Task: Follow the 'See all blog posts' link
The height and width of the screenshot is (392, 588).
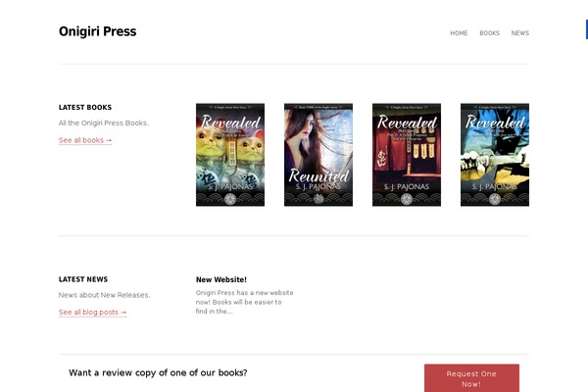Action: 93,312
